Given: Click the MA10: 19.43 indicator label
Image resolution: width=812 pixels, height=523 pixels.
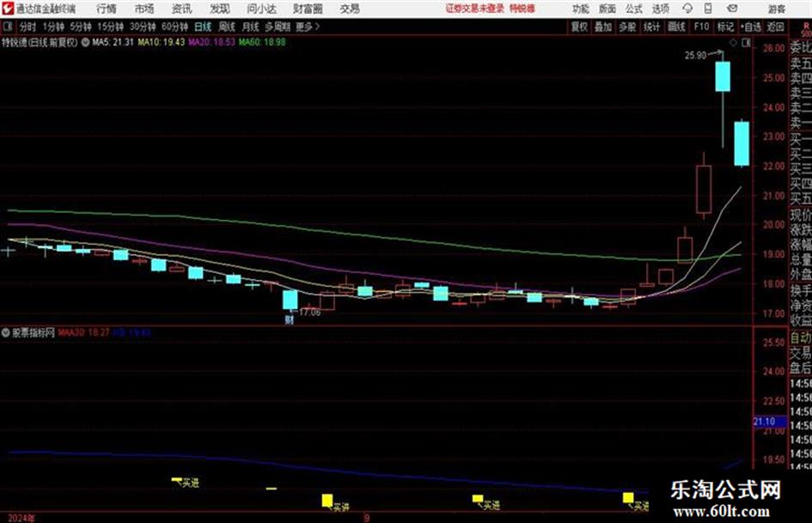Looking at the screenshot, I should point(161,42).
